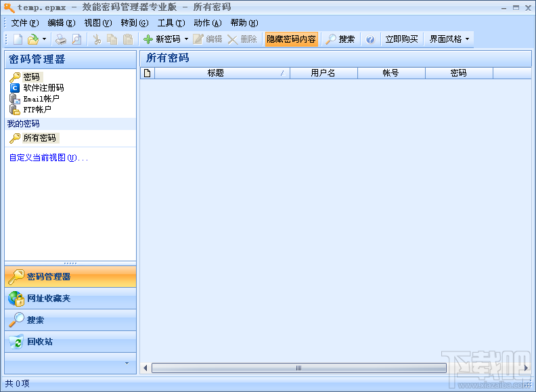Click the 共 0项 status bar text

[17, 384]
